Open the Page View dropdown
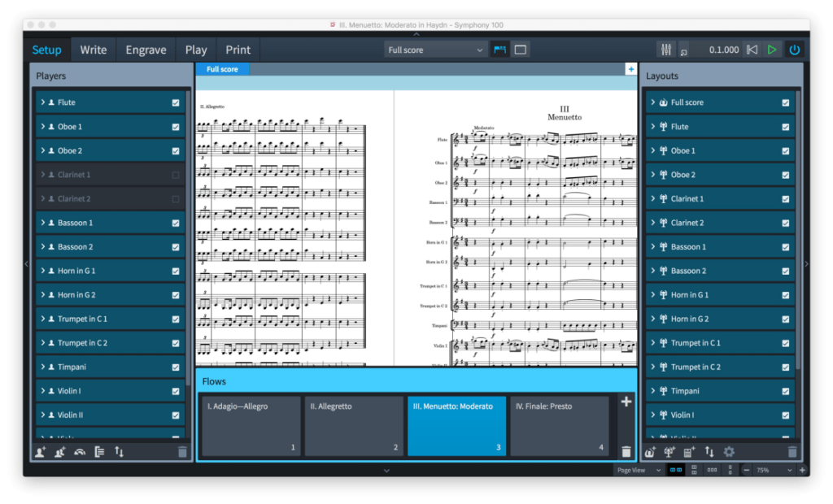Screen dimensions: 833x504 (638, 471)
